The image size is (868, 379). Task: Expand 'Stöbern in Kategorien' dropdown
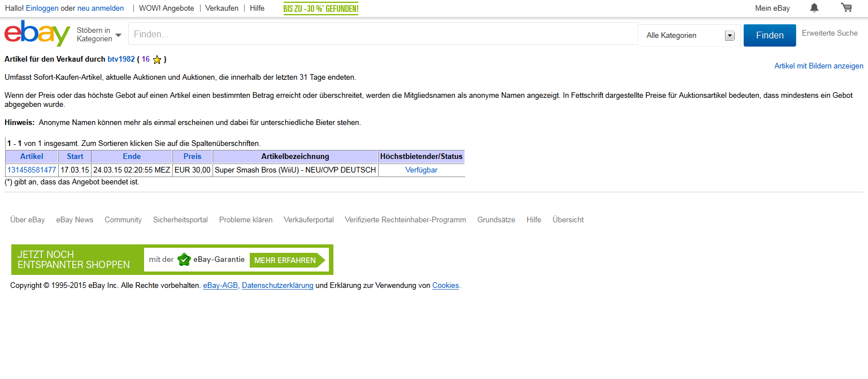tap(99, 35)
